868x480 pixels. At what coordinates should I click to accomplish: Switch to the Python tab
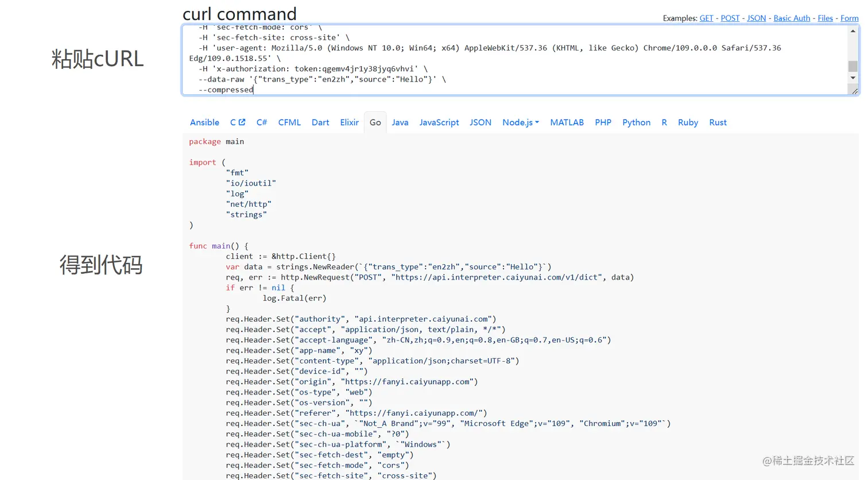pos(637,122)
